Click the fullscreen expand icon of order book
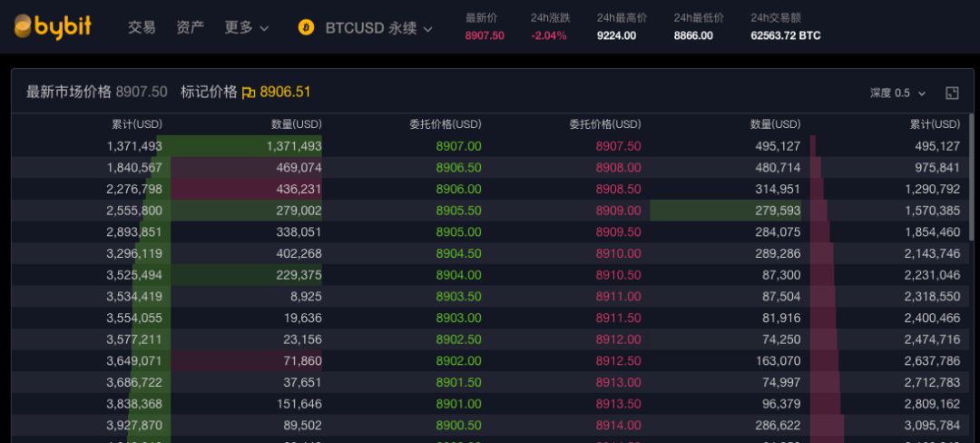This screenshot has width=980, height=443. [x=952, y=93]
